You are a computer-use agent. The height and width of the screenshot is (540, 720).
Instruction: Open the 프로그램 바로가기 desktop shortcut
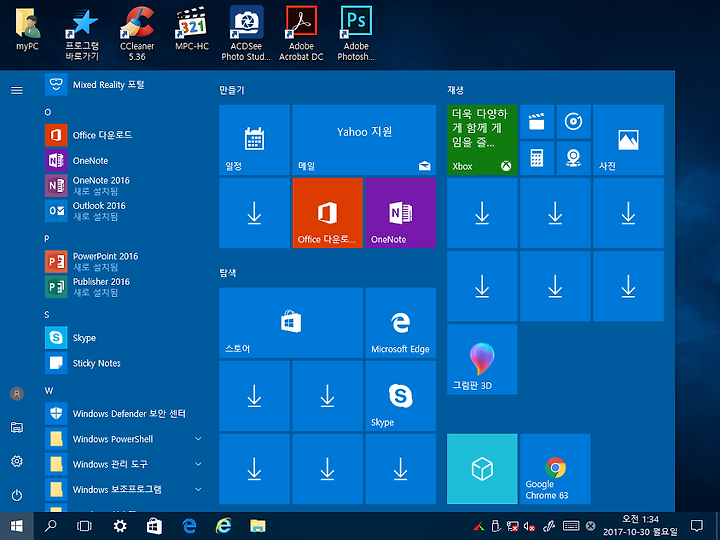(82, 35)
